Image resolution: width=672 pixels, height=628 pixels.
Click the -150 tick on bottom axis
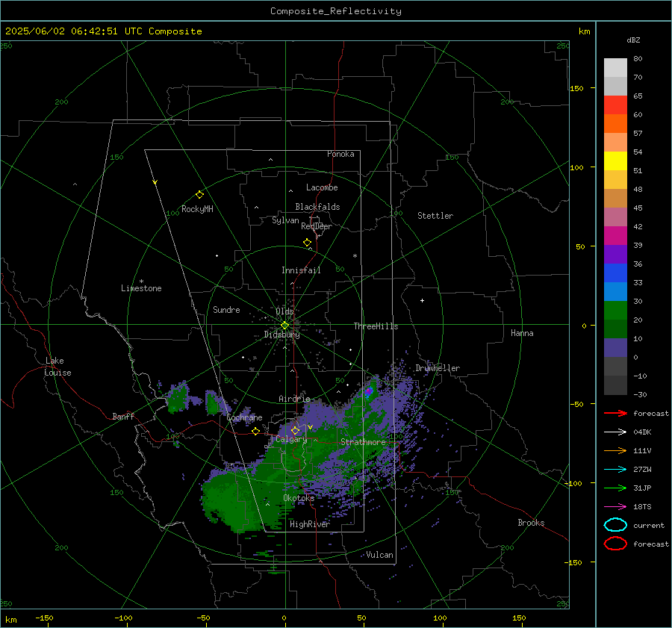44,618
